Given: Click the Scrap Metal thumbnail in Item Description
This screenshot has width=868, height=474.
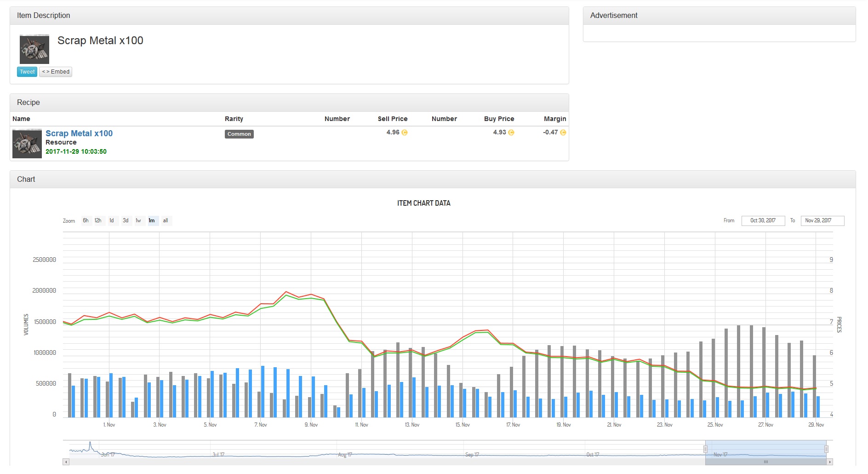Looking at the screenshot, I should point(34,49).
